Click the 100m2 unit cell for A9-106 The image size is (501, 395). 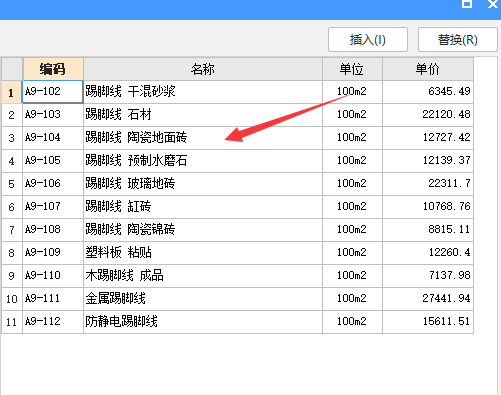[x=352, y=184]
